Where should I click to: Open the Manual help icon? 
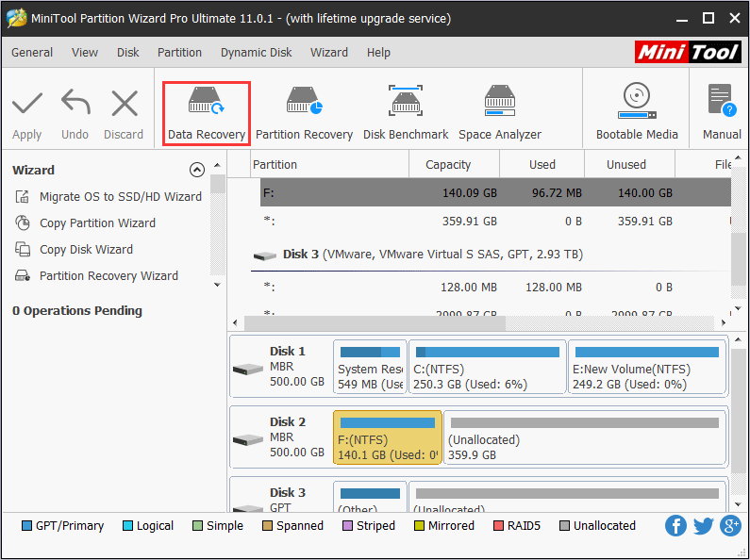722,113
